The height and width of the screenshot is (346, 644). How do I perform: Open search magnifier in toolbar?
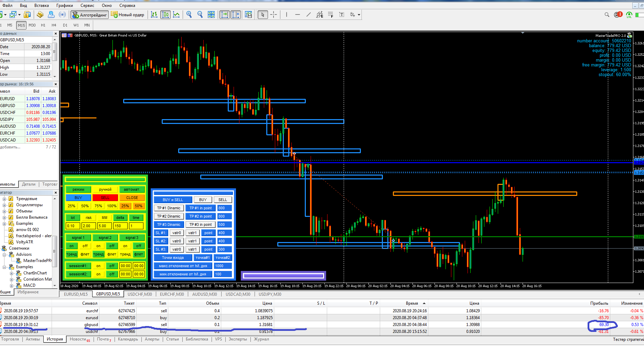pos(607,14)
